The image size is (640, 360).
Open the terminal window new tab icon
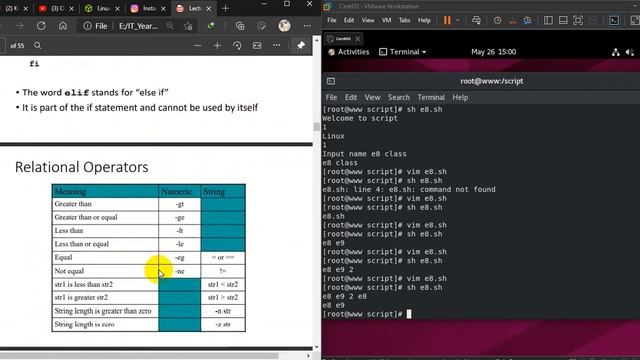(x=331, y=81)
